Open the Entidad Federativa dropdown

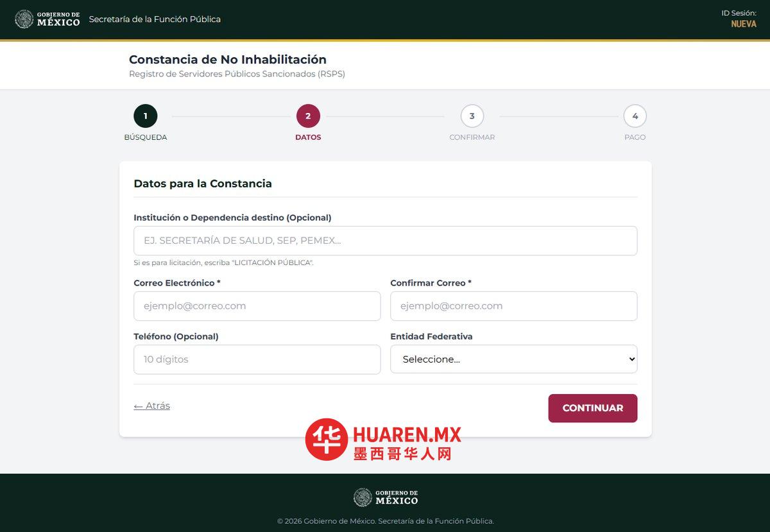pos(514,359)
